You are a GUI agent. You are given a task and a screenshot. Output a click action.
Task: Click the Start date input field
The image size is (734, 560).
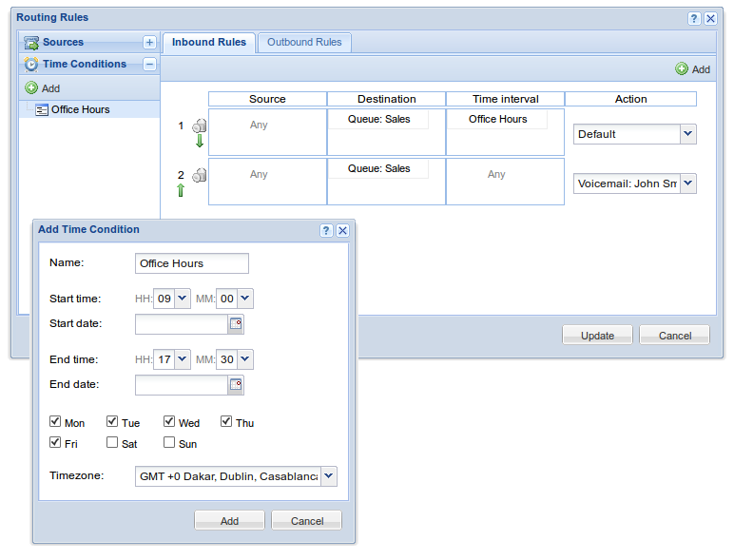click(182, 324)
